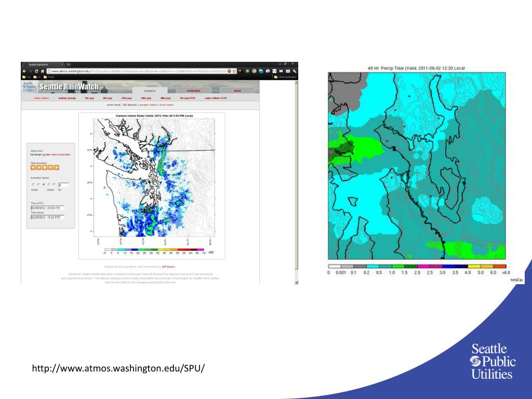Image resolution: width=532 pixels, height=399 pixels.
Task: Click the red stop-sign adblock icon
Action: coord(229,71)
